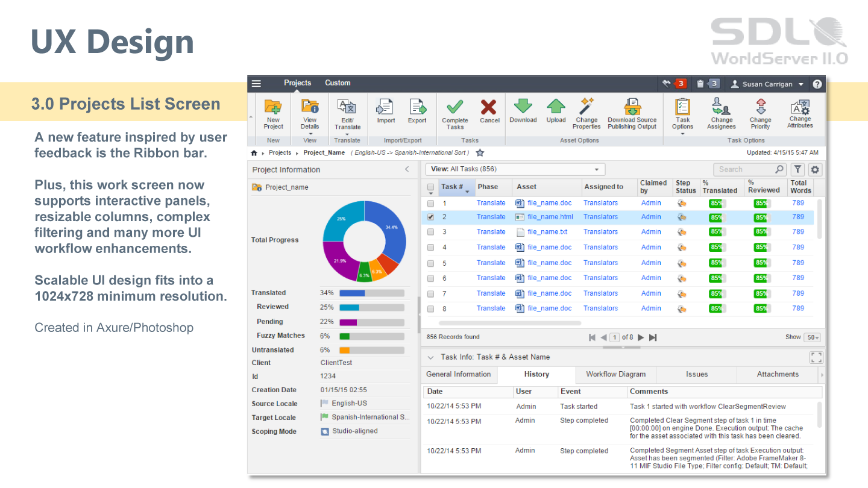Tick the select-all checkbox in table header

pos(430,187)
